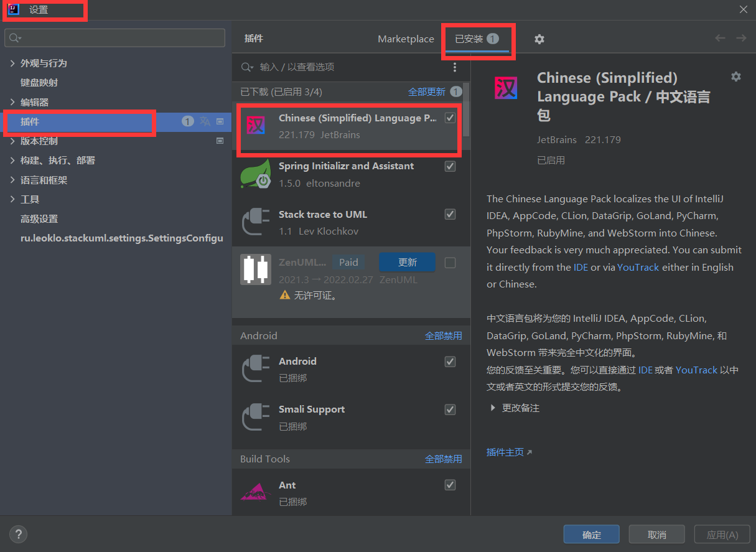Open the three-dot options menu in plugin search
This screenshot has height=552, width=756.
coord(455,67)
